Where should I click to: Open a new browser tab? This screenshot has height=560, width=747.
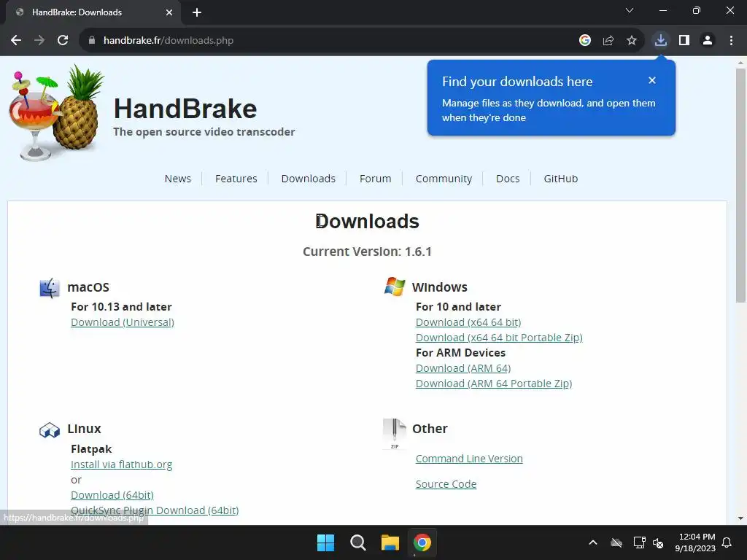pyautogui.click(x=197, y=12)
